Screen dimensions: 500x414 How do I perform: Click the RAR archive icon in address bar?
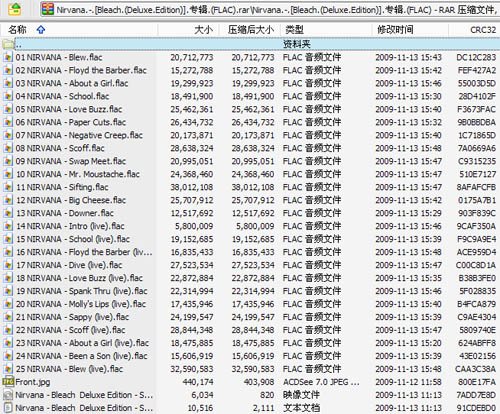tap(48, 10)
